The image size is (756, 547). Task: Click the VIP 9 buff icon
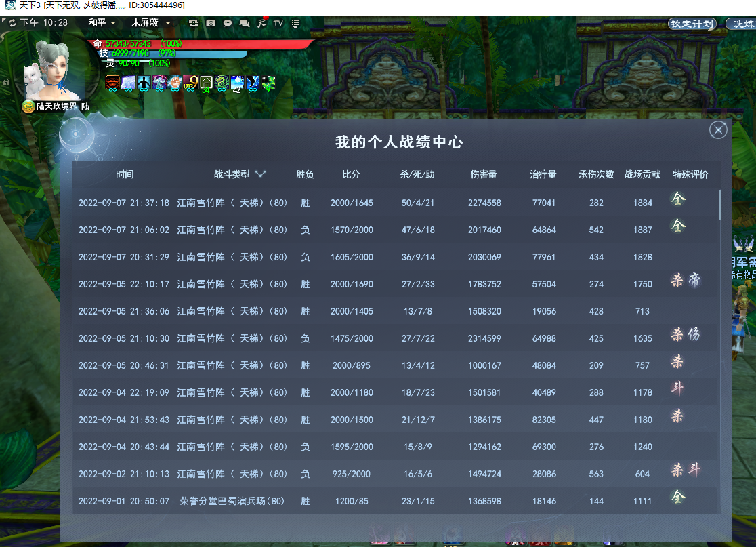point(190,83)
